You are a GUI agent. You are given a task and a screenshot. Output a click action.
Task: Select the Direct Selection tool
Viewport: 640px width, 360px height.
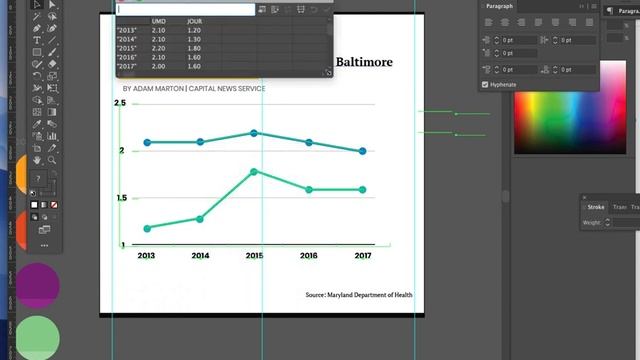(x=52, y=4)
